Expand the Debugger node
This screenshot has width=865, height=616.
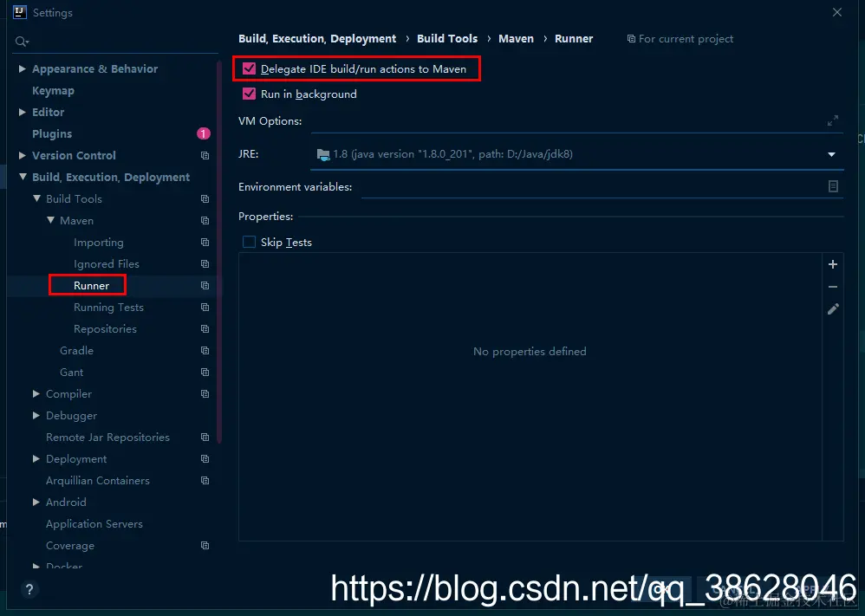[x=36, y=415]
